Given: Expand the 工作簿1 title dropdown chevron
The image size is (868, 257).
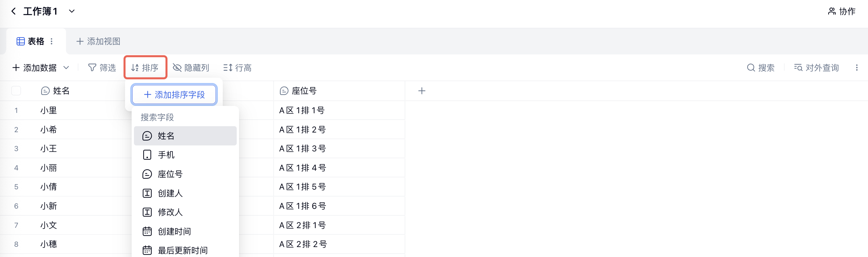Looking at the screenshot, I should (72, 12).
